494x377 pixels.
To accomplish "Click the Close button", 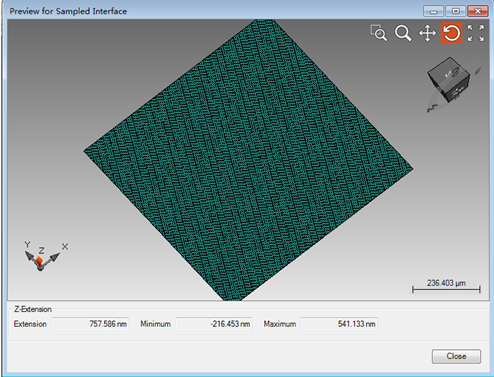I will coord(456,356).
